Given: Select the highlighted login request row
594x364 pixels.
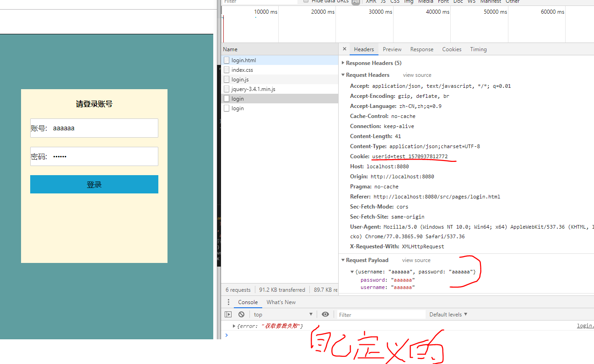Looking at the screenshot, I should (x=280, y=98).
